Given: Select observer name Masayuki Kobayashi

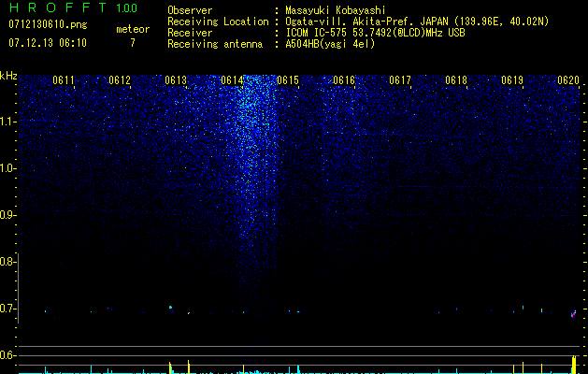Looking at the screenshot, I should [x=335, y=10].
